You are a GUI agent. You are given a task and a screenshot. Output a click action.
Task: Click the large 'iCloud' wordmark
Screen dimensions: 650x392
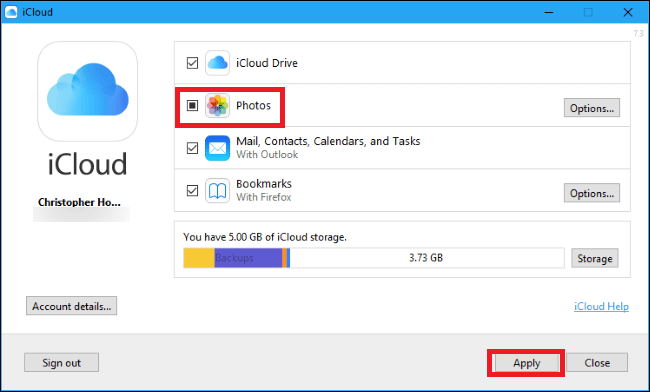[x=87, y=164]
